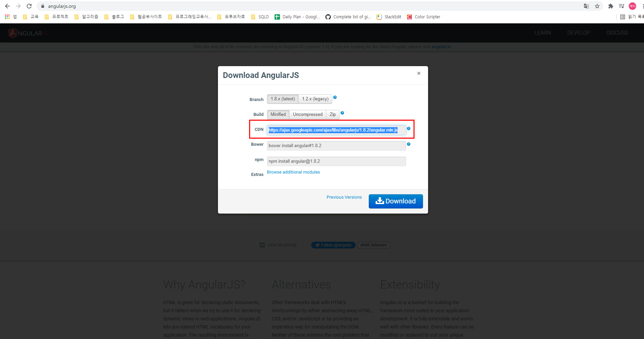Bookmark this page with star icon
Screen dimensions: 644x339
(x=597, y=6)
